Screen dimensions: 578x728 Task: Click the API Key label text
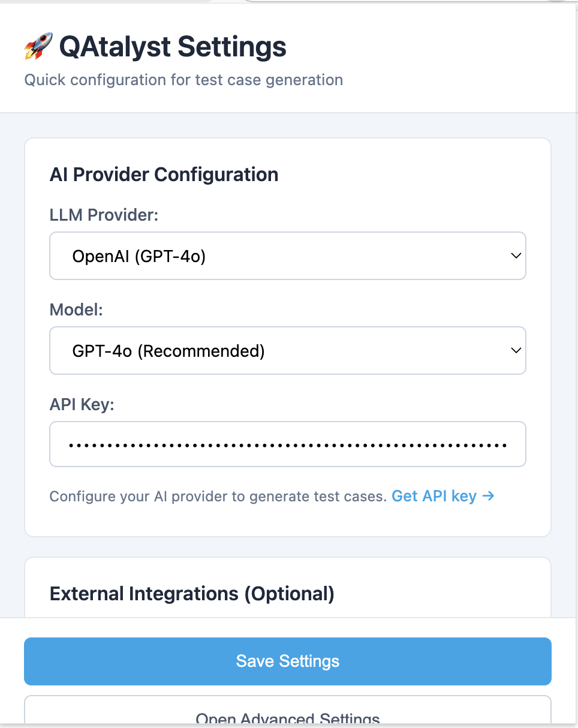pyautogui.click(x=82, y=404)
